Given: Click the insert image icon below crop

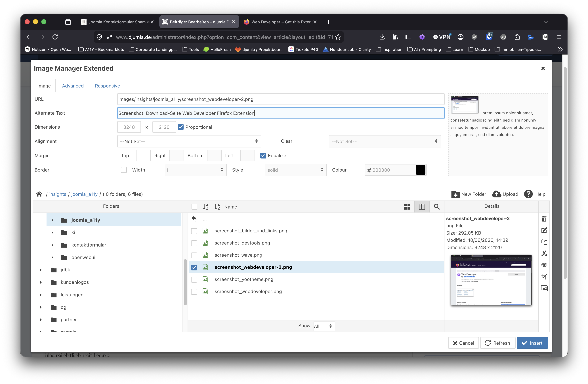Looking at the screenshot, I should (x=544, y=288).
